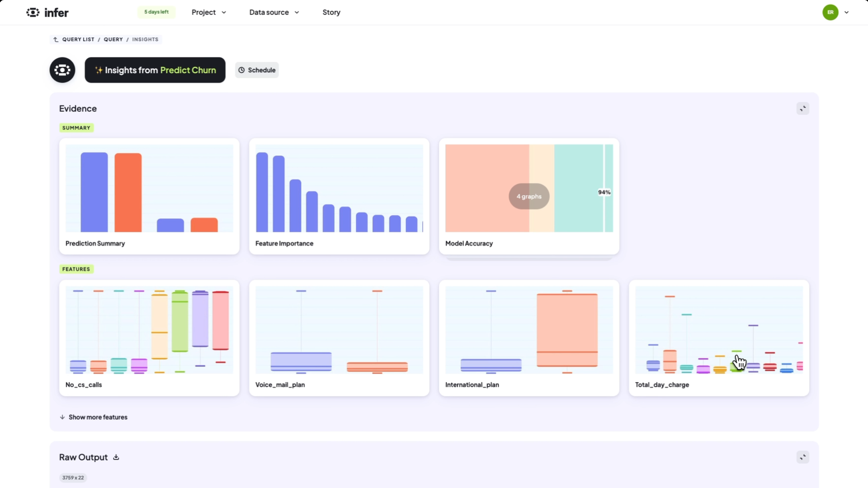Go to the Story menu item
Screen dimensions: 868x488
(331, 13)
